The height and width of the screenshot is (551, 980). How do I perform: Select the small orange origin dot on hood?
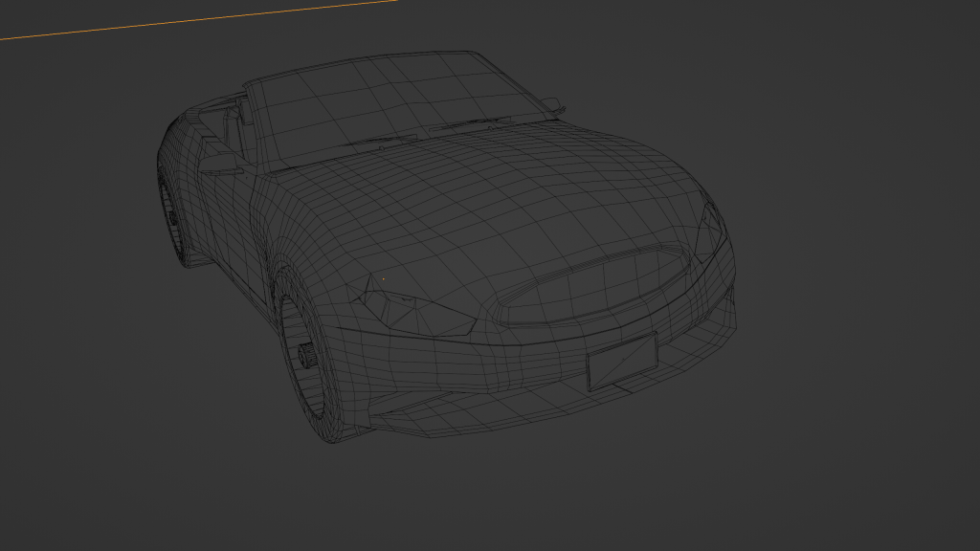coord(384,279)
